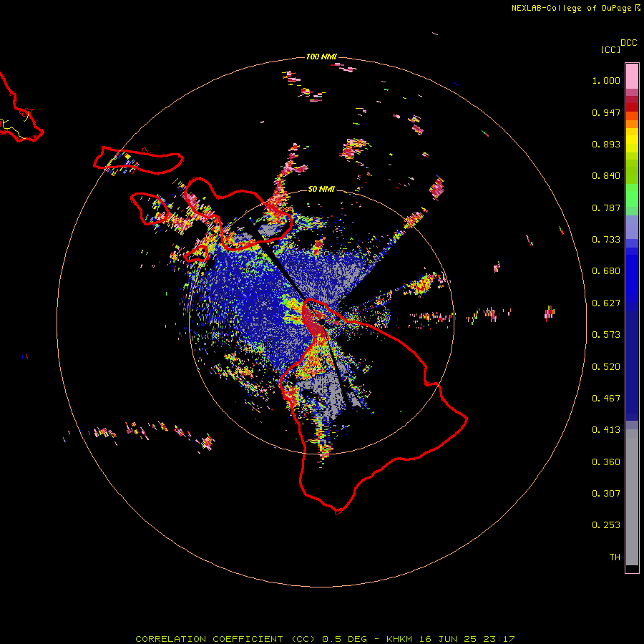
Task: Select the 0.573 colorbar value
Action: (606, 335)
